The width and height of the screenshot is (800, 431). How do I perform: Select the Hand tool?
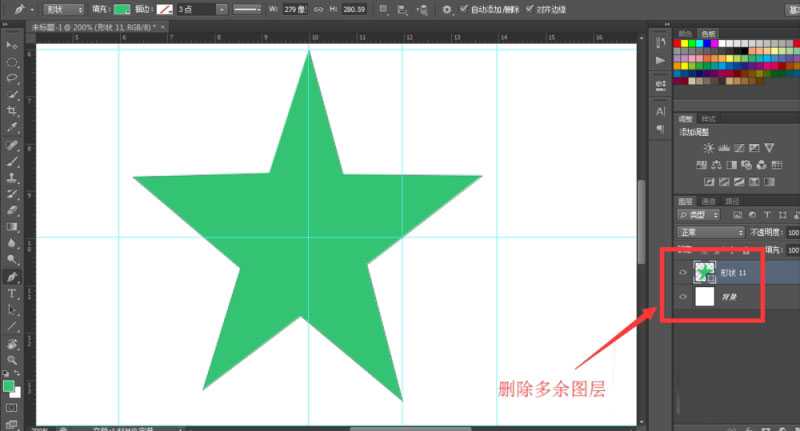tap(12, 344)
